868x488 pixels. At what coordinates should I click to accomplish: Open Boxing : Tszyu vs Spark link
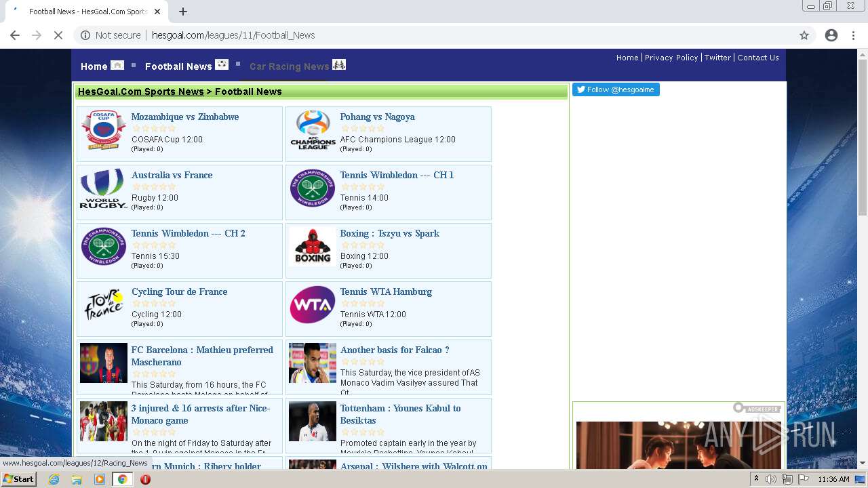390,233
